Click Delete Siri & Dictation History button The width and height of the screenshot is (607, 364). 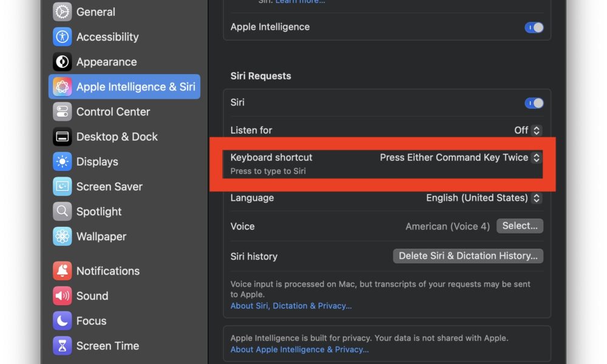[468, 256]
